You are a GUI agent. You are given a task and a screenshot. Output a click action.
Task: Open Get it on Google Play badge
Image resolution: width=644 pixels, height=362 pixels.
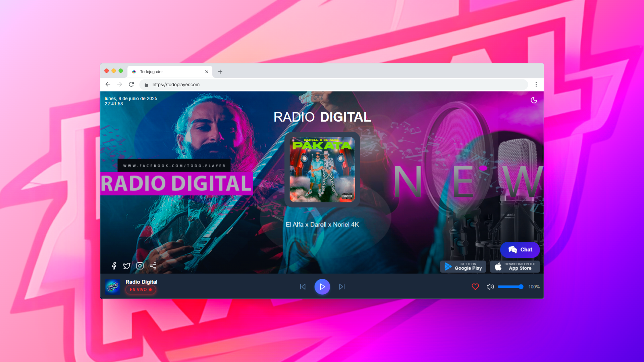coord(463,266)
